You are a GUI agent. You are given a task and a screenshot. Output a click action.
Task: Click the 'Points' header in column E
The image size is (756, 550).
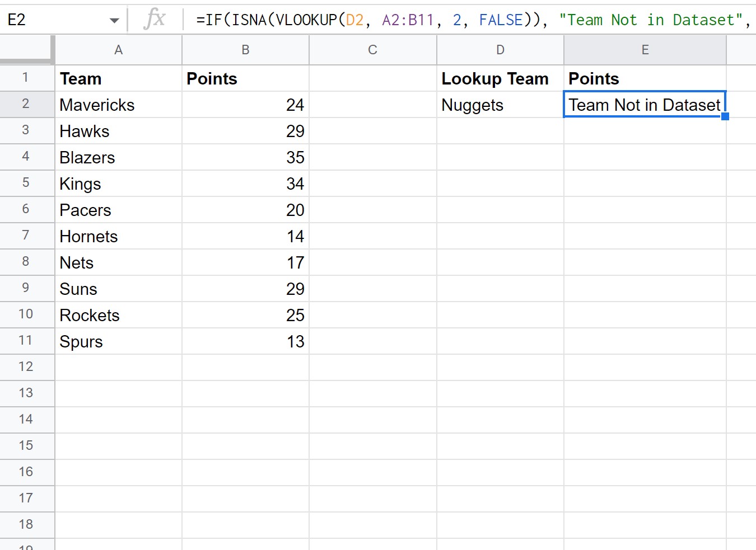pyautogui.click(x=645, y=78)
